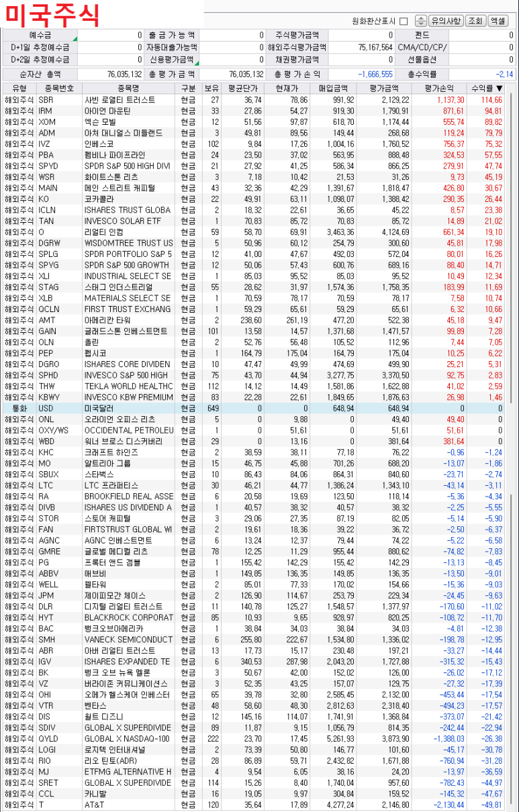The image size is (519, 812).
Task: Click the 스태그 인더스트리얼 stock name
Action: click(x=119, y=287)
